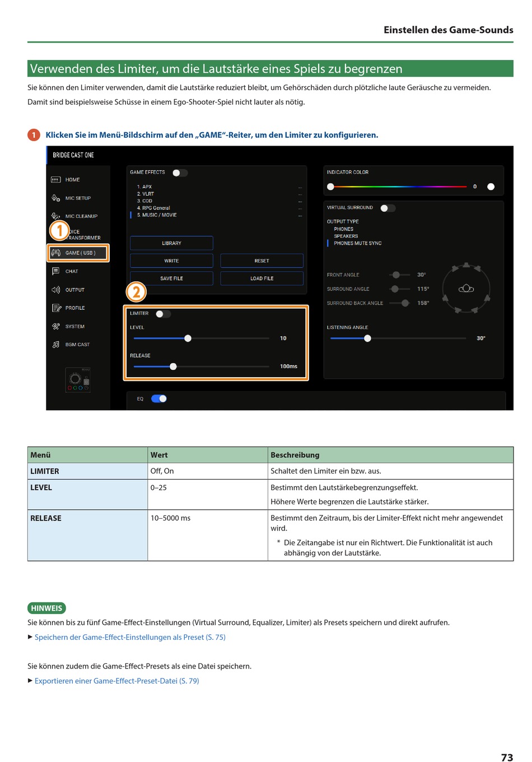Open link Speichern der Game-Effect-Einstellungen als Preset

click(x=130, y=637)
